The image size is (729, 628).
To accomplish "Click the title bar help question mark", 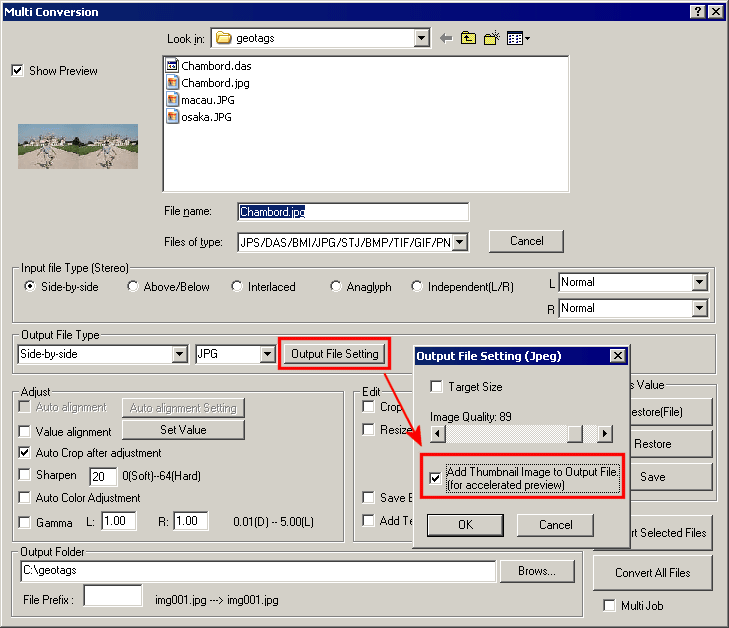I will (697, 11).
